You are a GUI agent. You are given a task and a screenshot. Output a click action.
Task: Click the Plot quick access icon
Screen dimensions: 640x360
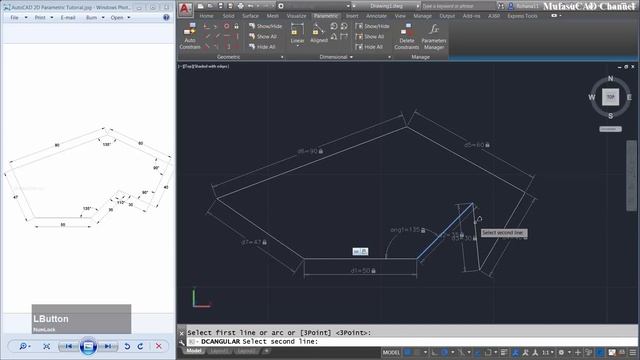pos(240,6)
